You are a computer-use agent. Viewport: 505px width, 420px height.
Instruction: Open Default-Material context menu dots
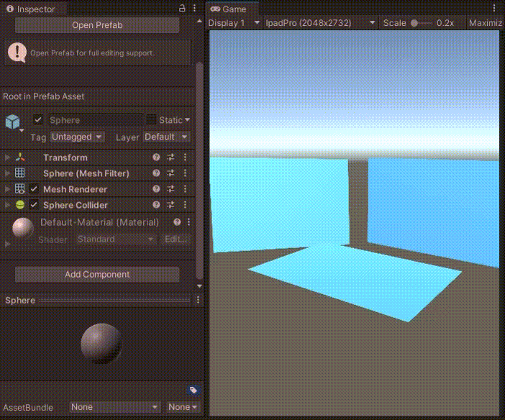coord(188,222)
